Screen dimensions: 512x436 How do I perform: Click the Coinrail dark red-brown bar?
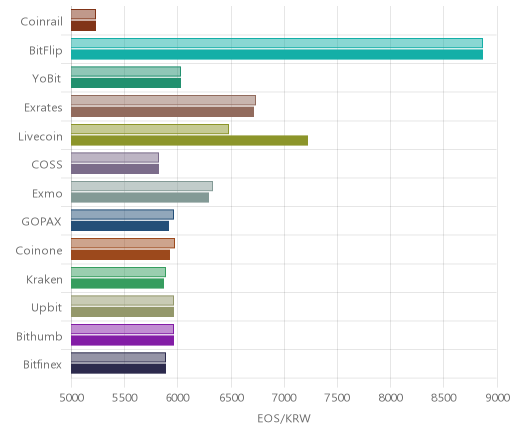(83, 26)
